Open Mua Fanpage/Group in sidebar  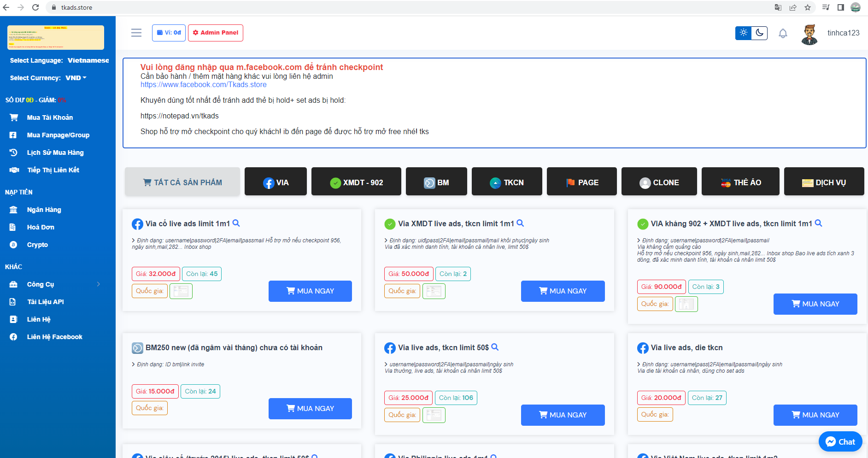pyautogui.click(x=58, y=135)
